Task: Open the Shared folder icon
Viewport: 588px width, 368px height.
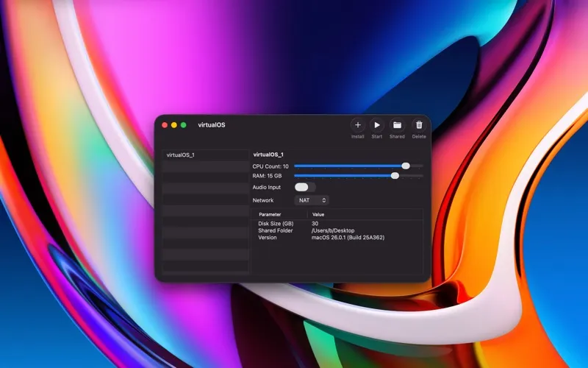Action: click(397, 125)
